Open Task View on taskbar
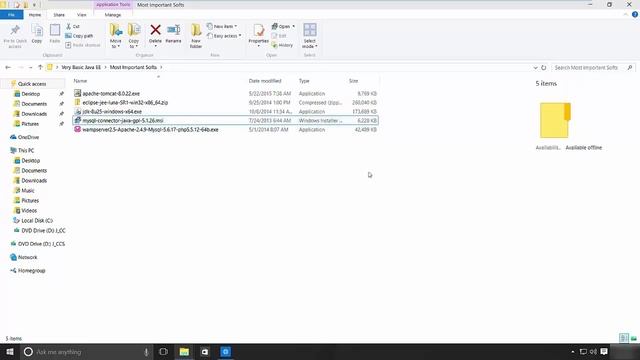This screenshot has height=360, width=640. [x=163, y=352]
